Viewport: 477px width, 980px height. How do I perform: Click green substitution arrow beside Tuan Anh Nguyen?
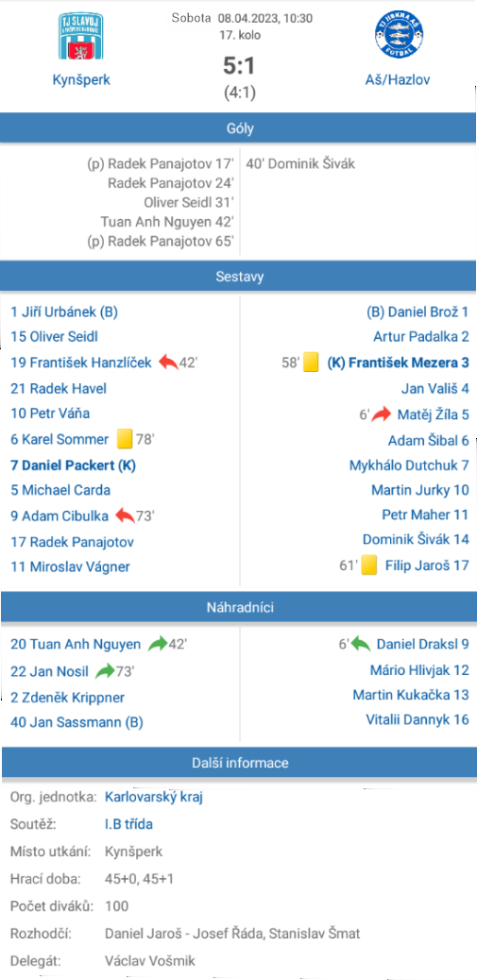(158, 644)
